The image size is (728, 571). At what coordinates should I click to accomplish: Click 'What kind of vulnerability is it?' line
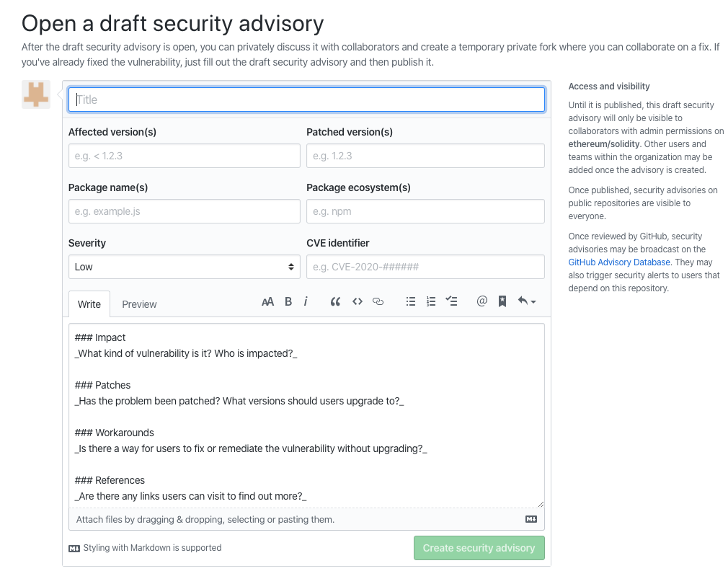186,354
